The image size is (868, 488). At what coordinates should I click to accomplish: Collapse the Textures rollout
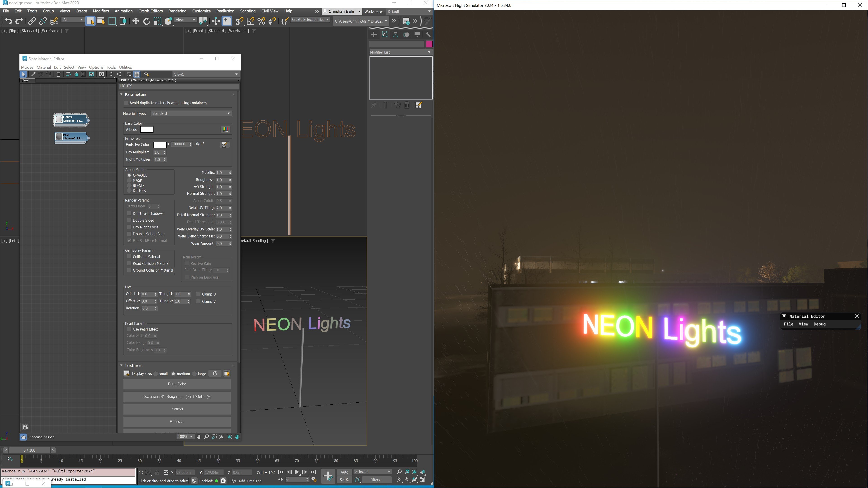click(x=121, y=365)
